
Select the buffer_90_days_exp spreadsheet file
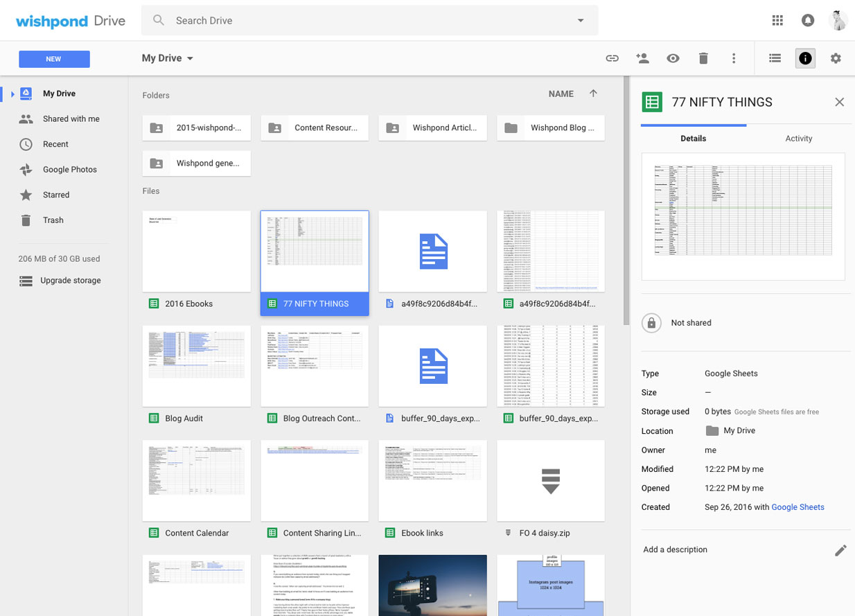551,378
